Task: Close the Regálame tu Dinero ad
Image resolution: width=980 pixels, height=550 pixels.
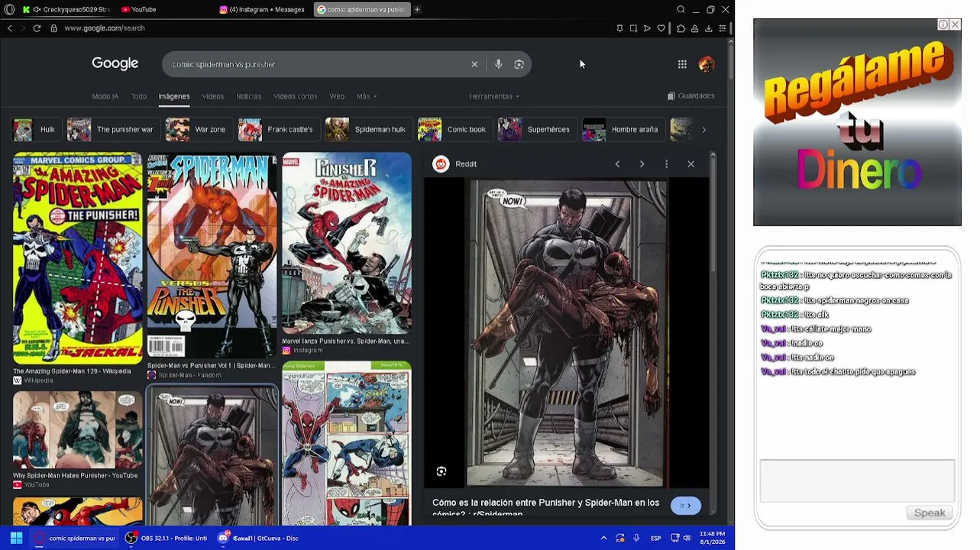Action: pyautogui.click(x=955, y=24)
